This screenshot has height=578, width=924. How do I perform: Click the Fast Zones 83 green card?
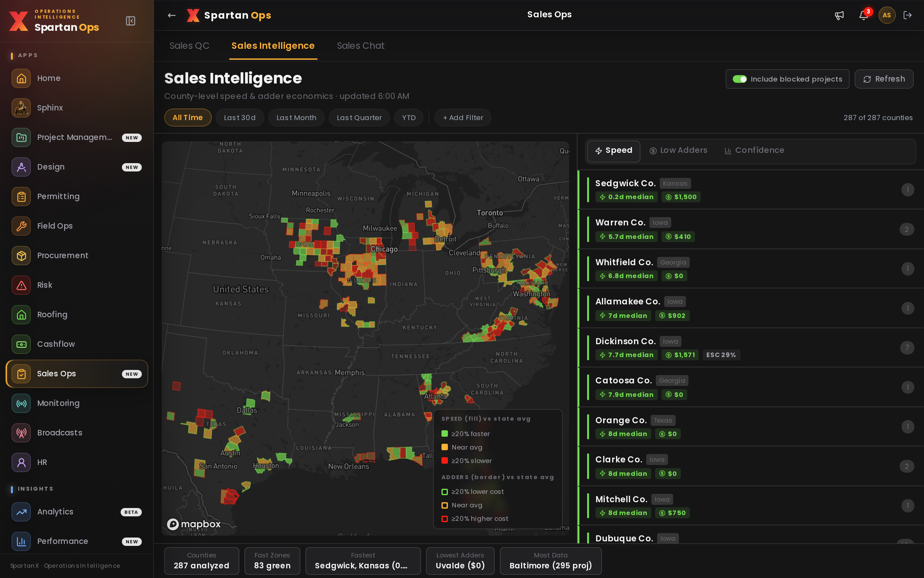coord(272,561)
